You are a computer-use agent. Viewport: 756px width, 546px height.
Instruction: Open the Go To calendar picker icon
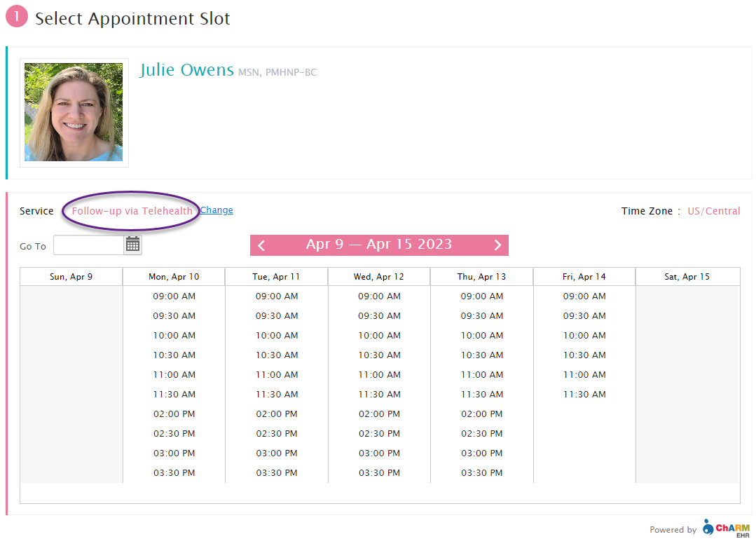tap(132, 245)
